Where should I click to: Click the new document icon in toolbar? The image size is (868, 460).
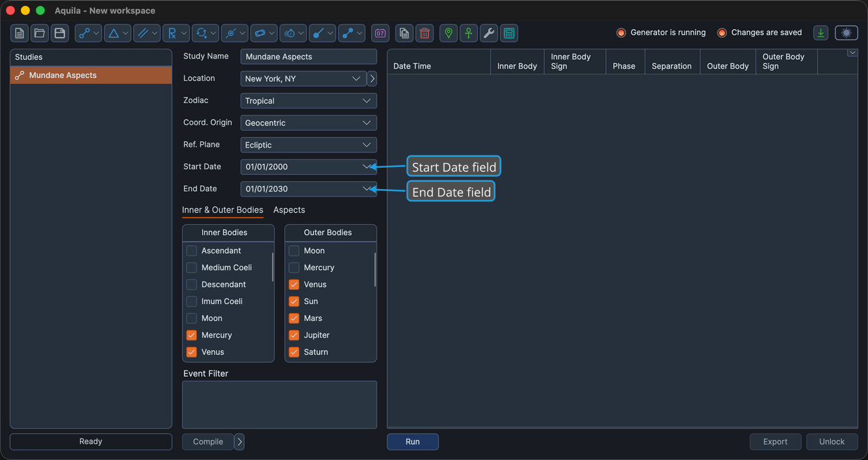(20, 33)
